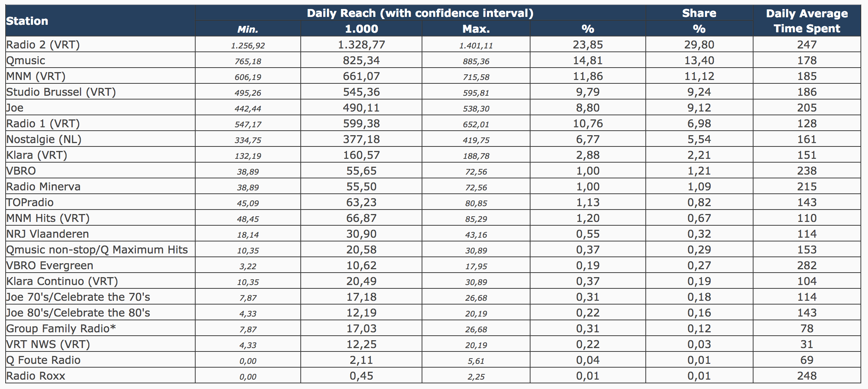Click the VBRO Evergreen station name

50,265
